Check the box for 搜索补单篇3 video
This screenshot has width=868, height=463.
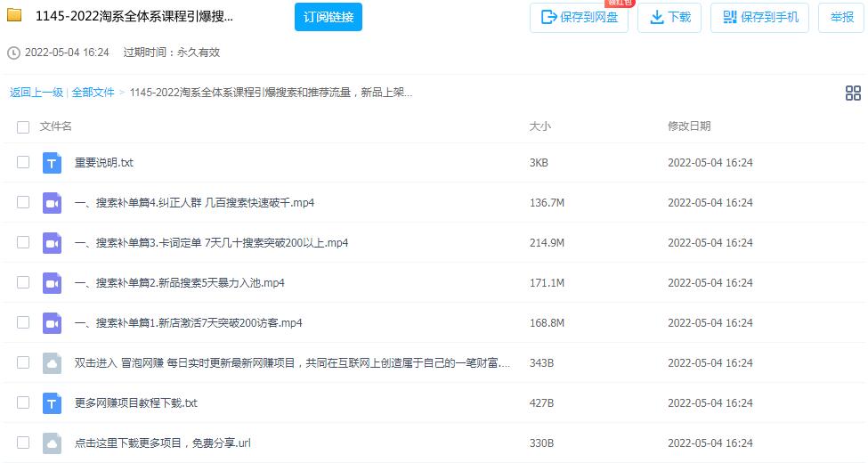coord(23,242)
